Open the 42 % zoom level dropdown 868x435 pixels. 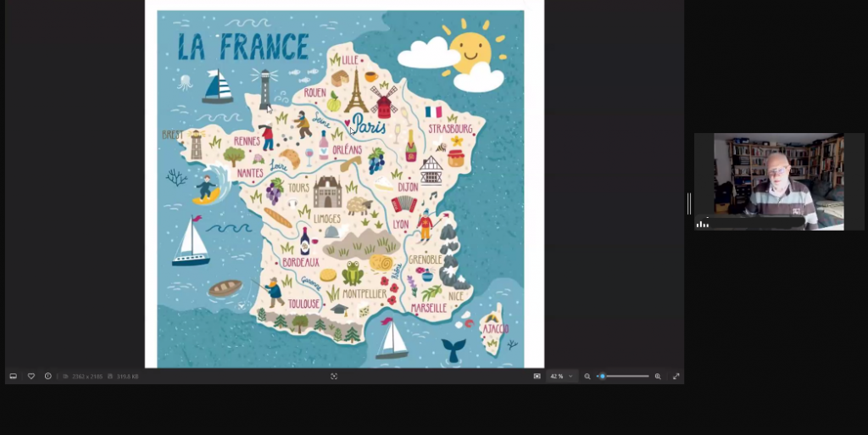click(561, 376)
